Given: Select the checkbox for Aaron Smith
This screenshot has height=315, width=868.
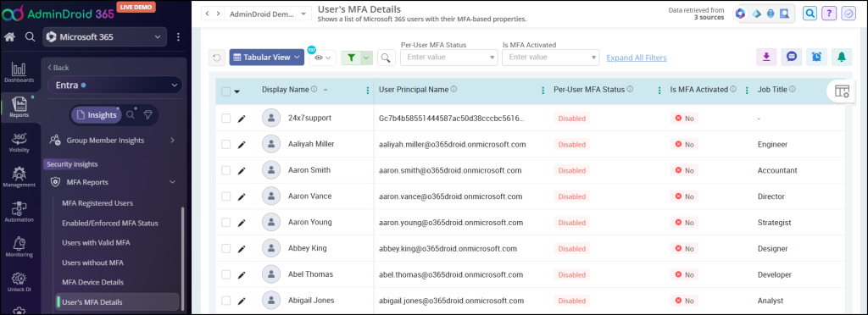Looking at the screenshot, I should tap(225, 170).
